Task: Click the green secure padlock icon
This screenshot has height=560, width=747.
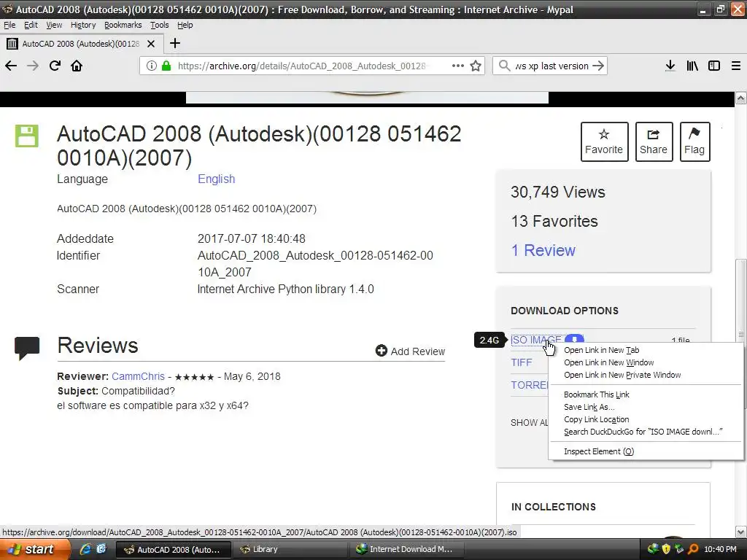Action: (x=166, y=66)
